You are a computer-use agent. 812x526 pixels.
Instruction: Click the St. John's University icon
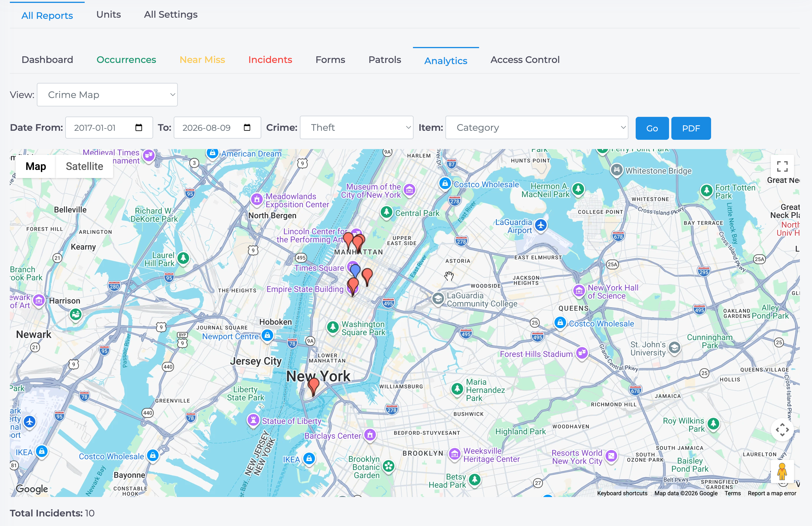[x=674, y=348]
